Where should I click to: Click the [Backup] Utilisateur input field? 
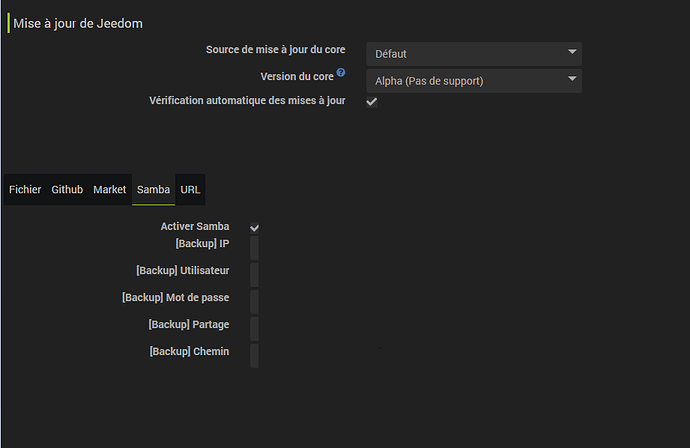(x=254, y=275)
